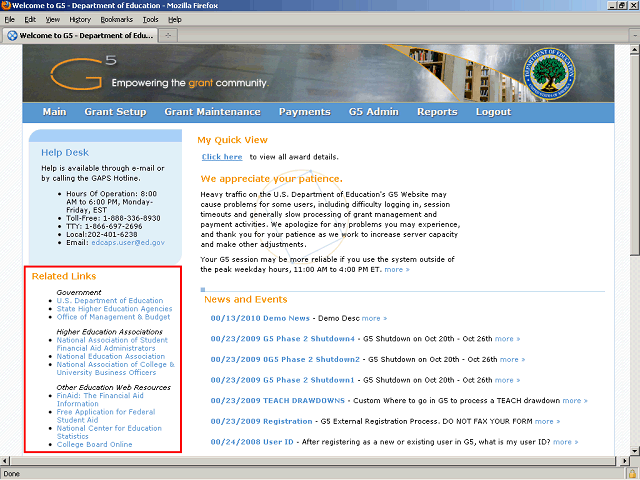Image resolution: width=640 pixels, height=480 pixels.
Task: Click the Firefox icon in title bar
Action: pyautogui.click(x=6, y=5)
